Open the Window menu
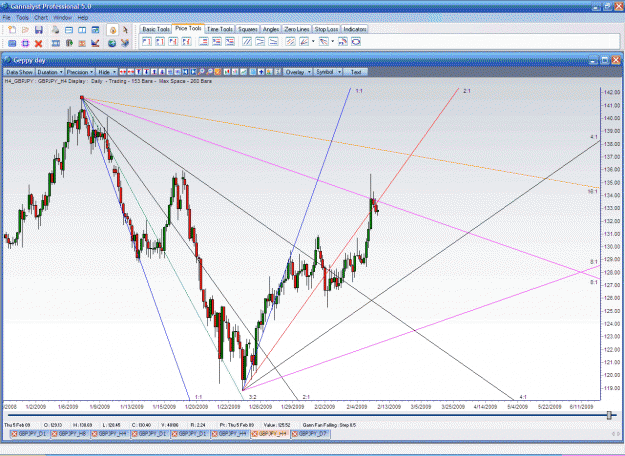Viewport: 625px width, 456px height. point(63,18)
